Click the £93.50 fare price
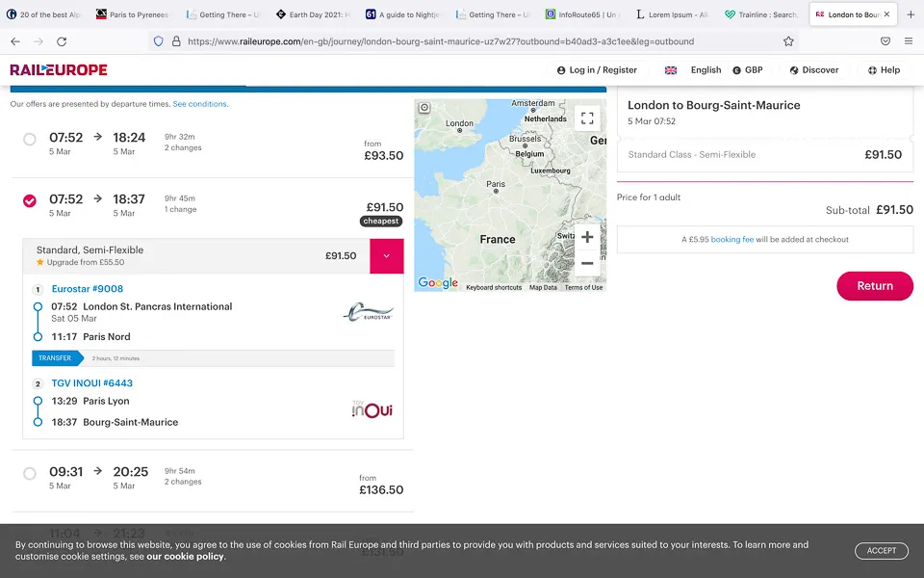This screenshot has height=578, width=924. coord(384,156)
